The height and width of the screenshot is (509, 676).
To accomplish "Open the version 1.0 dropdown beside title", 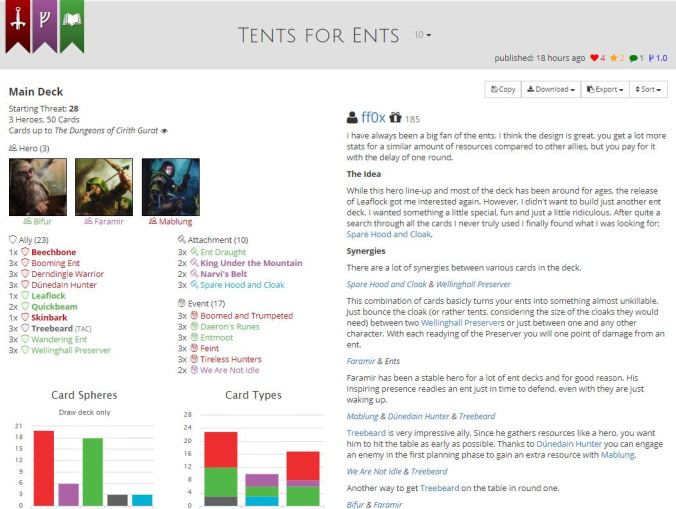I will click(x=422, y=34).
